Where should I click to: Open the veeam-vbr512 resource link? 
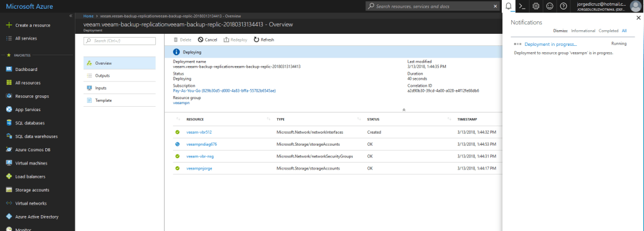point(199,132)
